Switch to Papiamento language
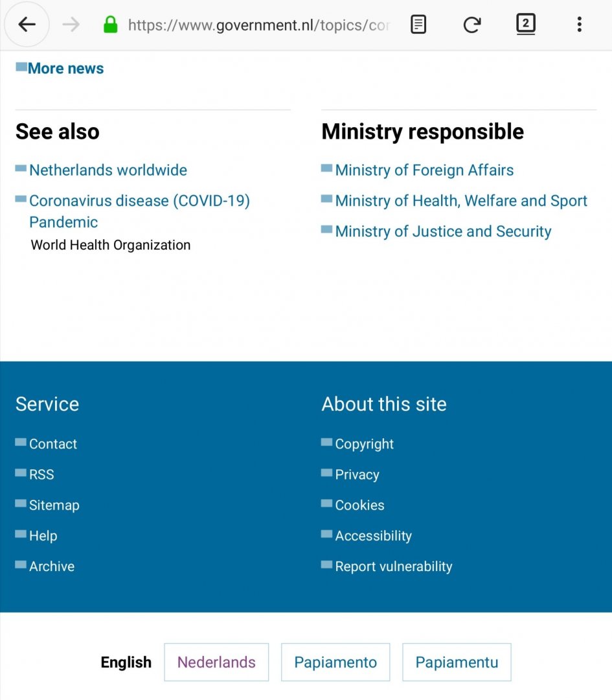Screen dimensions: 612x700 point(335,662)
